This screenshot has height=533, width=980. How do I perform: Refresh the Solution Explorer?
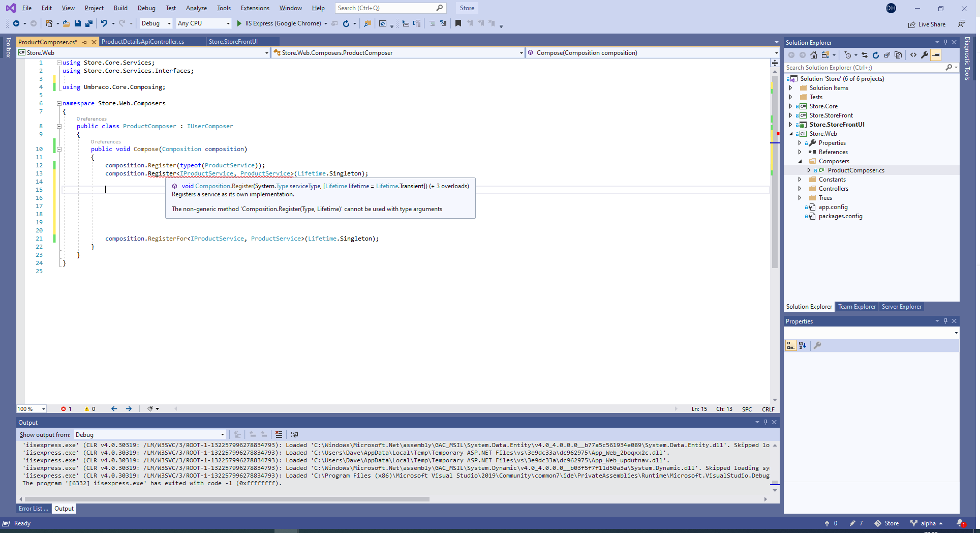[876, 55]
